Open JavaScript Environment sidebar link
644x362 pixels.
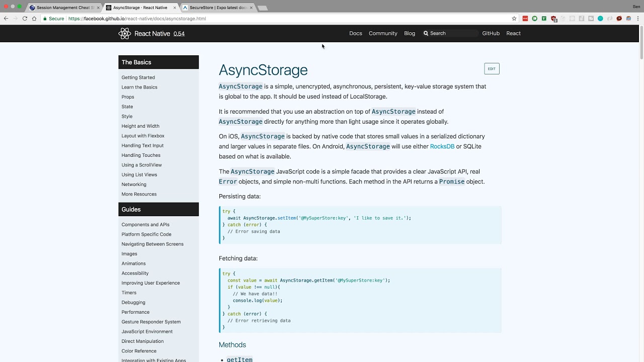pyautogui.click(x=147, y=331)
